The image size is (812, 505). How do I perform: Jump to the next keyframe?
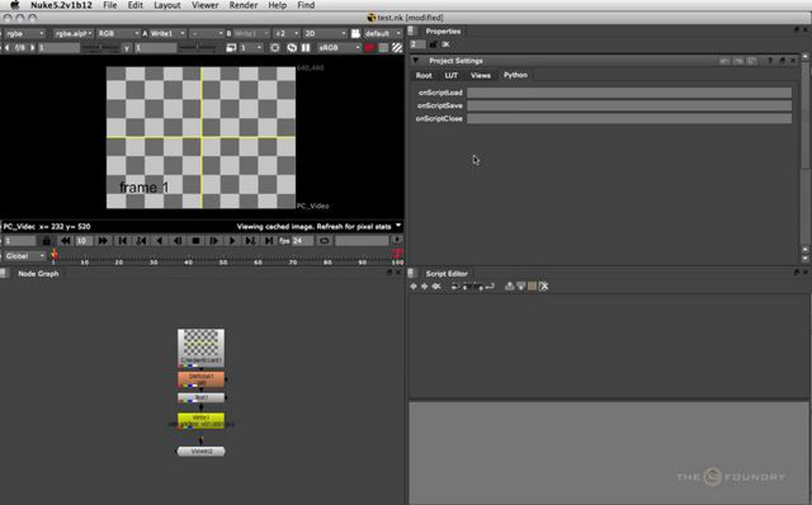(x=250, y=241)
